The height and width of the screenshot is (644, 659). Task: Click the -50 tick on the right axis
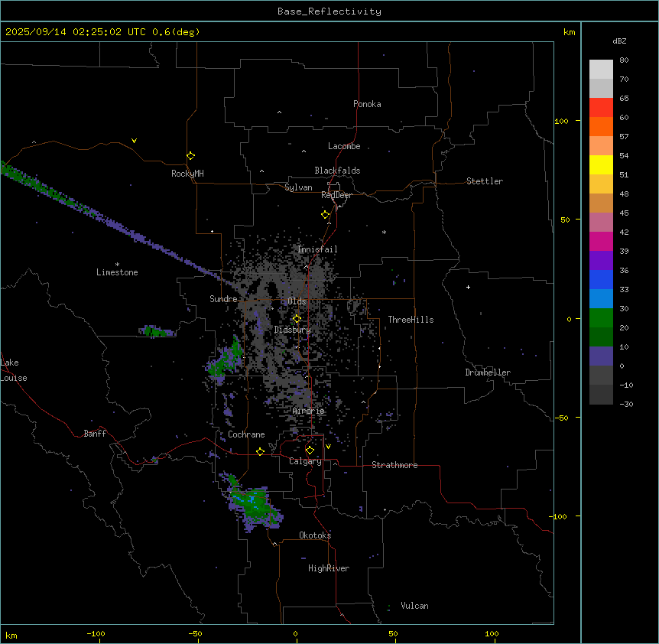click(x=561, y=418)
